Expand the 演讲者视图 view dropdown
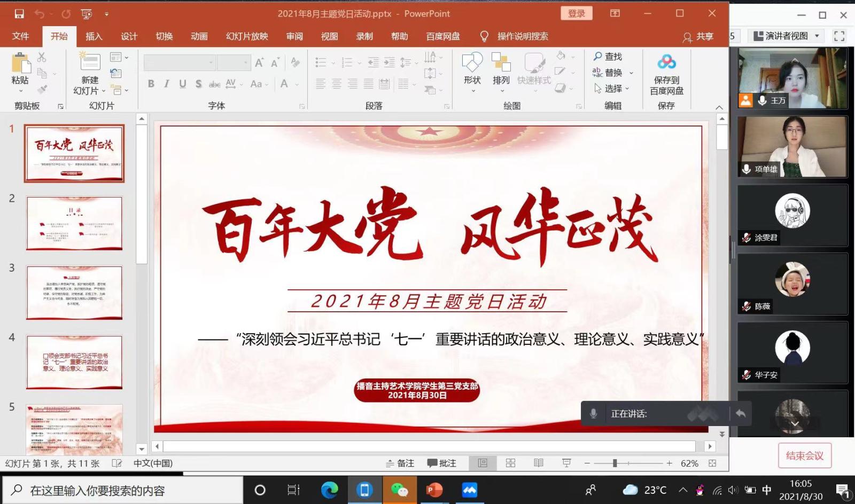This screenshot has width=855, height=504. click(x=817, y=36)
